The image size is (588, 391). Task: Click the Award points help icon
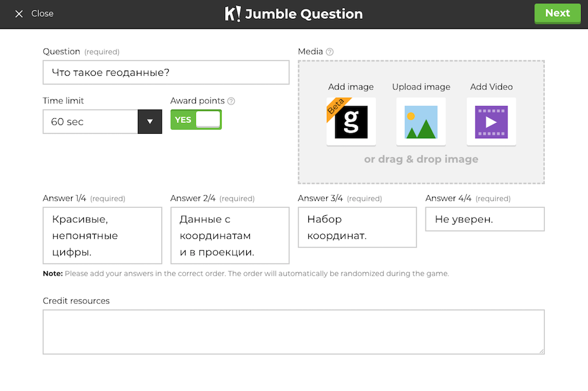point(231,101)
